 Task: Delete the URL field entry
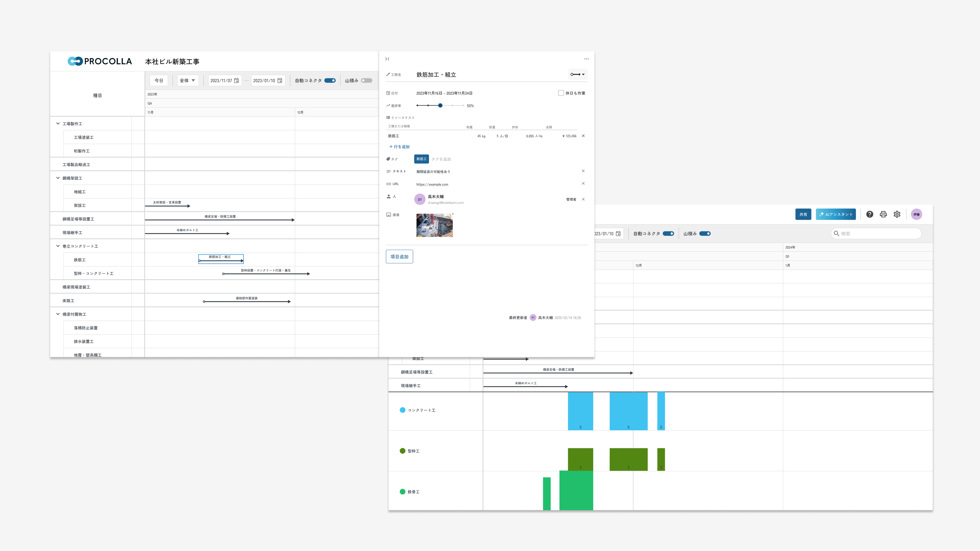point(583,184)
